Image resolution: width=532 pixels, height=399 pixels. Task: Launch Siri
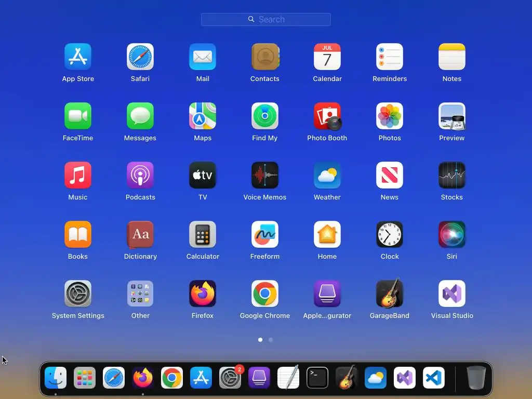click(452, 234)
